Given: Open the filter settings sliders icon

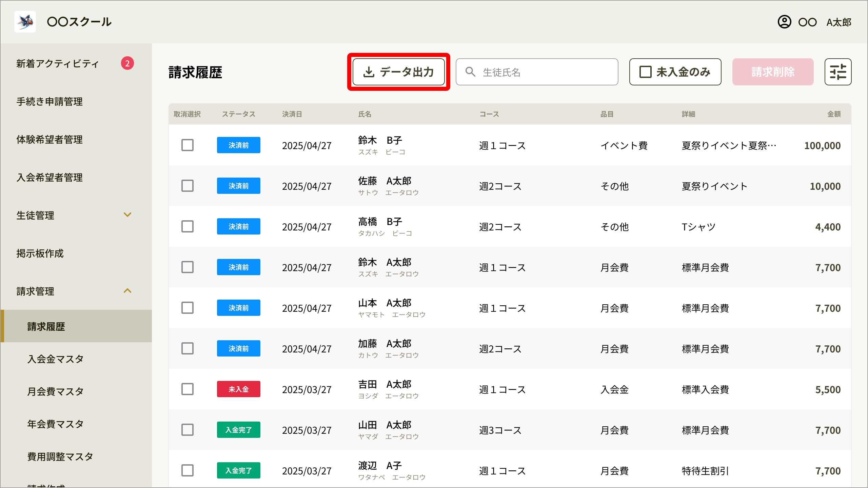Looking at the screenshot, I should click(x=838, y=72).
